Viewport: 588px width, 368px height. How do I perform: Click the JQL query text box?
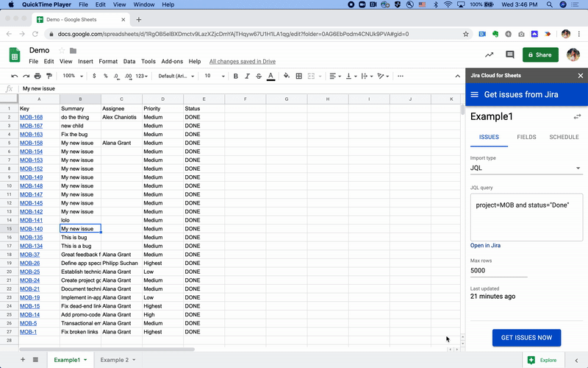[526, 217]
